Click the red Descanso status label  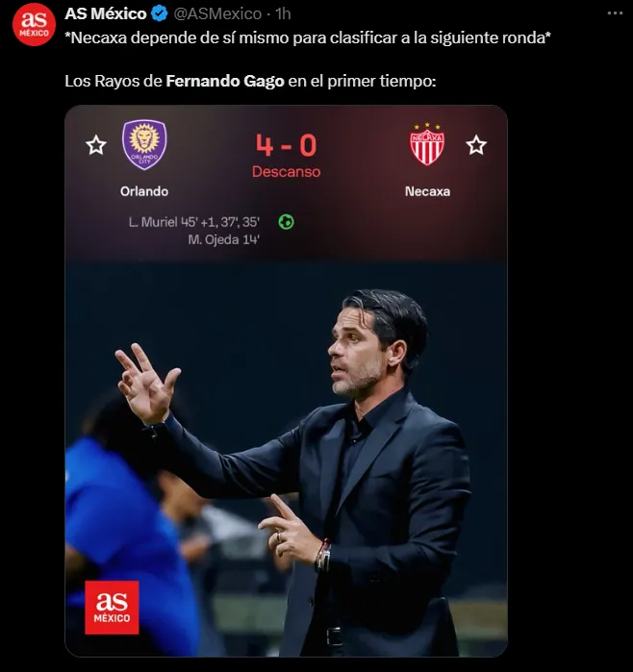click(286, 172)
